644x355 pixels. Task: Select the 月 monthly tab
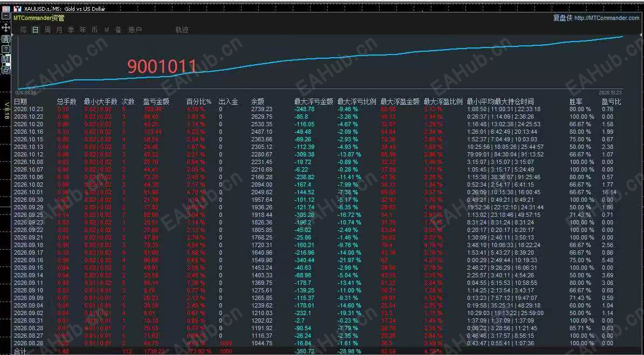click(59, 30)
